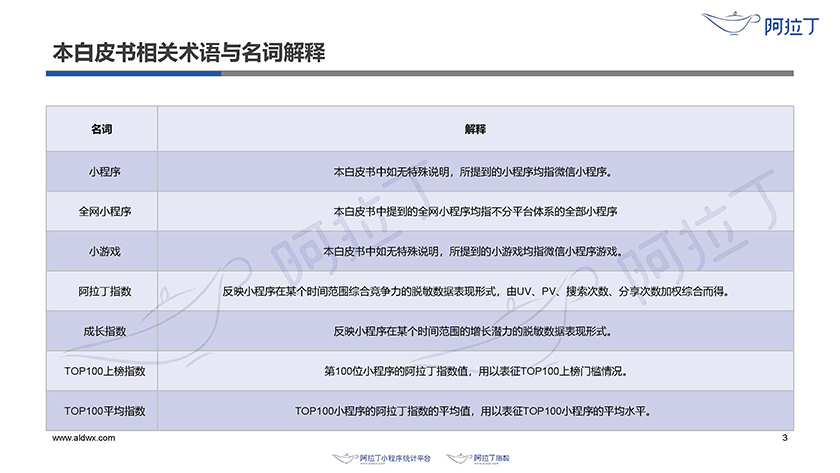Open the www.aldwx.com link
The image size is (840, 473).
(x=84, y=438)
